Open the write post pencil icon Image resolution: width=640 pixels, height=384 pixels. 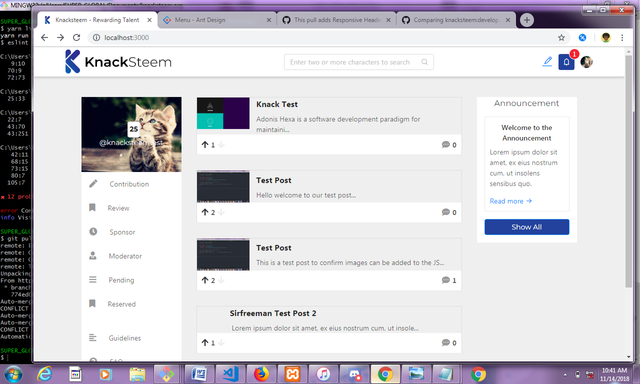[547, 62]
